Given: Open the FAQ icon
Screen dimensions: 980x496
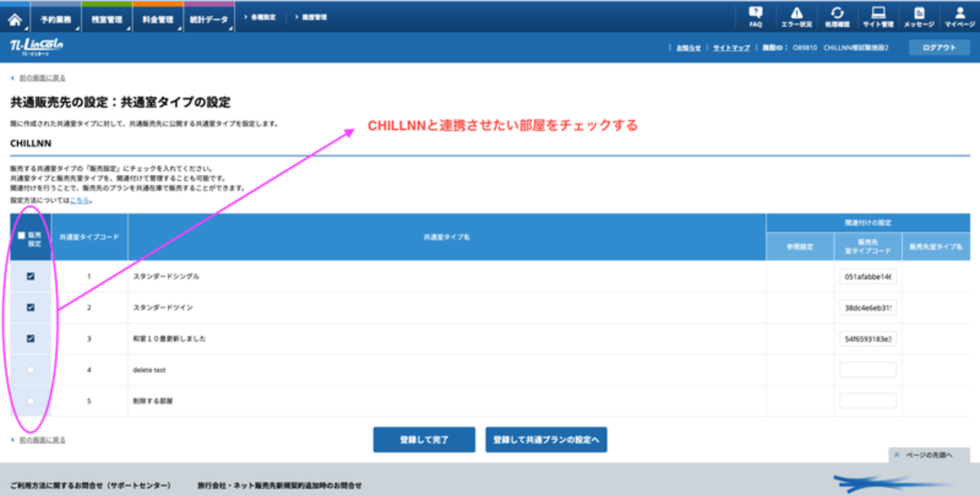Looking at the screenshot, I should click(x=755, y=16).
